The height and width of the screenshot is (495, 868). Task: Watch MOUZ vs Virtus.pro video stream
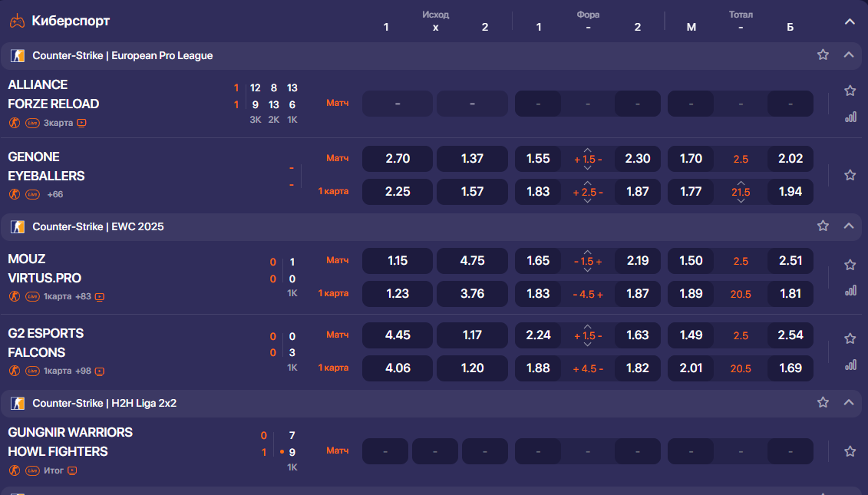pyautogui.click(x=100, y=297)
